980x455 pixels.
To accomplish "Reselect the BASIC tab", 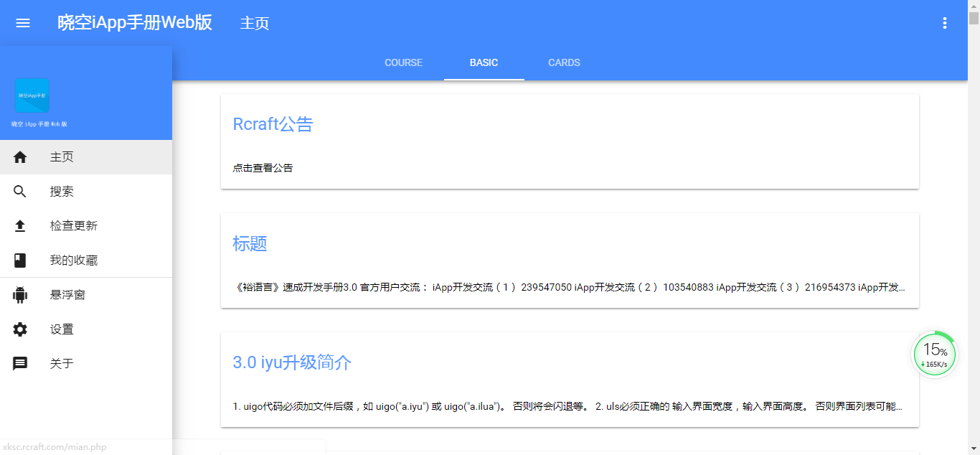I will [x=484, y=62].
